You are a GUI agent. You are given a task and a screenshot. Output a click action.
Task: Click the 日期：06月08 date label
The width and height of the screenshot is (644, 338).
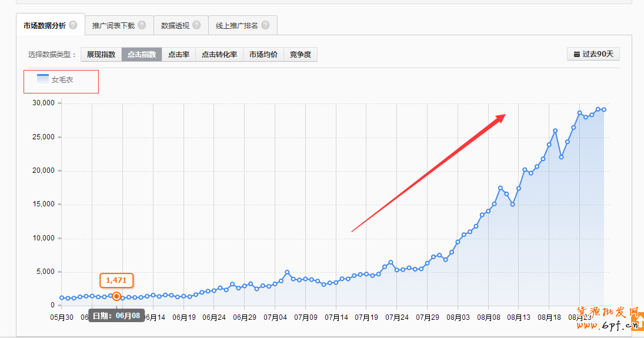[116, 316]
